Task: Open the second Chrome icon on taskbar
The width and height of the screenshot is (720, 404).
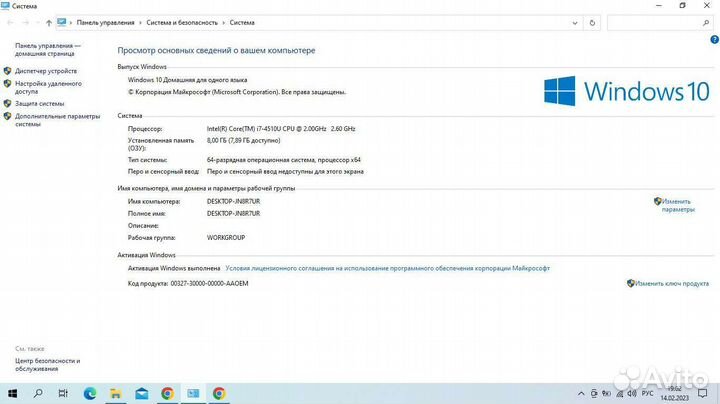Action: (x=219, y=393)
